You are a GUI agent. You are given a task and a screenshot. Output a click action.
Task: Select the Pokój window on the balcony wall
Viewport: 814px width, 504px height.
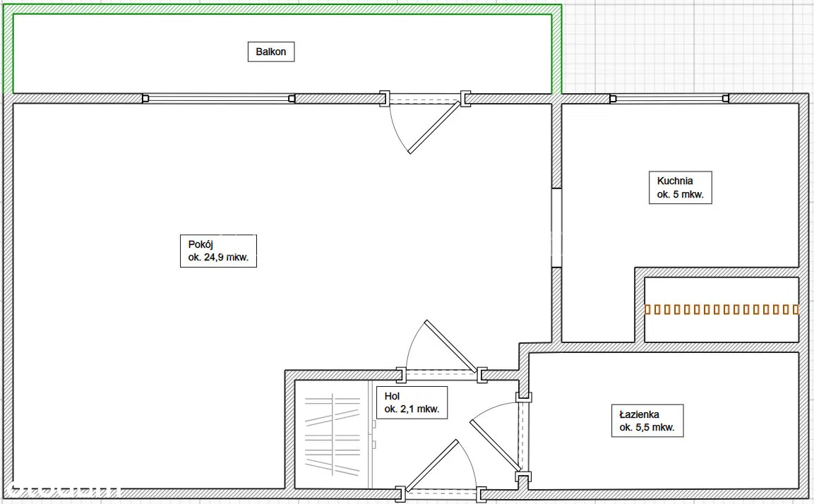click(219, 99)
